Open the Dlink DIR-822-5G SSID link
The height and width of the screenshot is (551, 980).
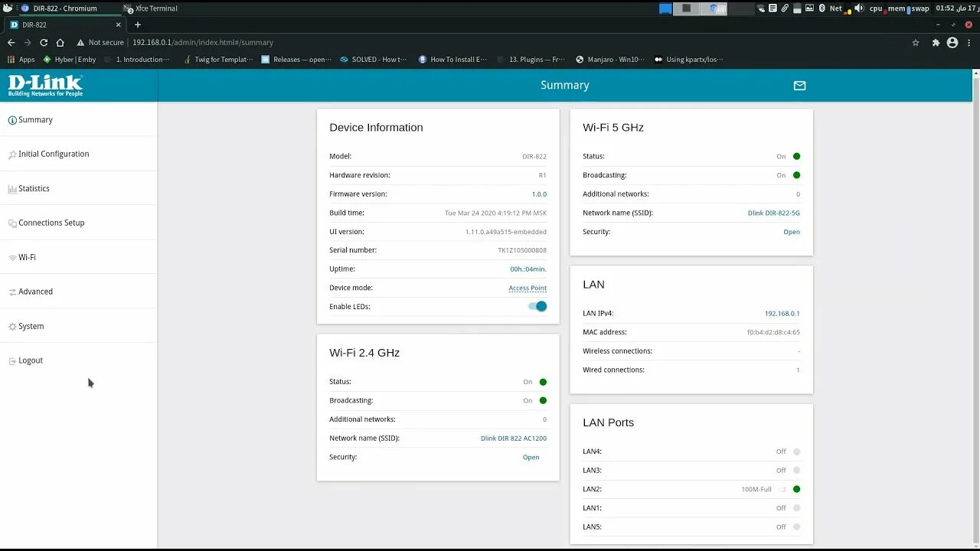[774, 214]
